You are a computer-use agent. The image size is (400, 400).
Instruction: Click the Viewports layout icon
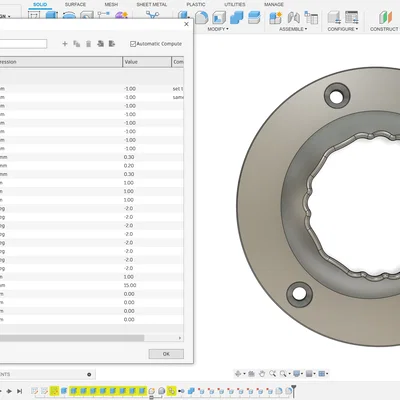[321, 374]
